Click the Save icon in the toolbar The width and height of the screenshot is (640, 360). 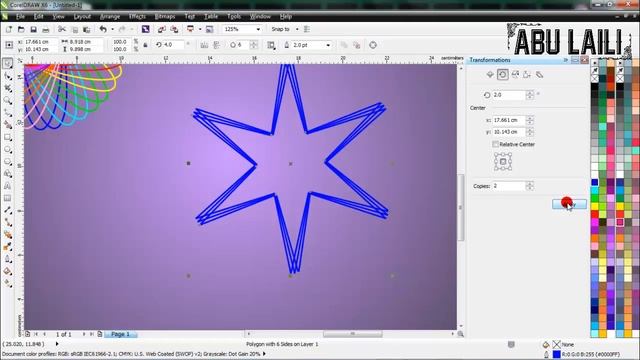pos(33,29)
